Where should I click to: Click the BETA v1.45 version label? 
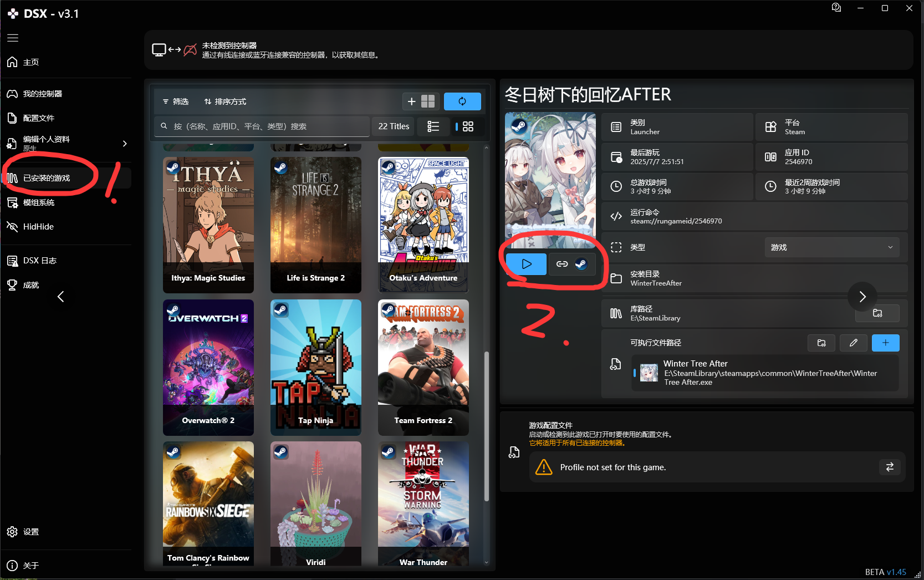click(x=886, y=572)
